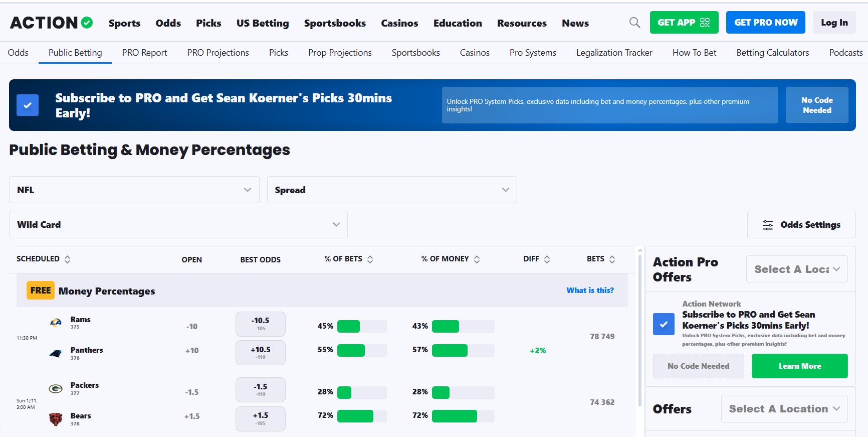Switch to the Podcasts tab
This screenshot has width=868, height=437.
846,53
